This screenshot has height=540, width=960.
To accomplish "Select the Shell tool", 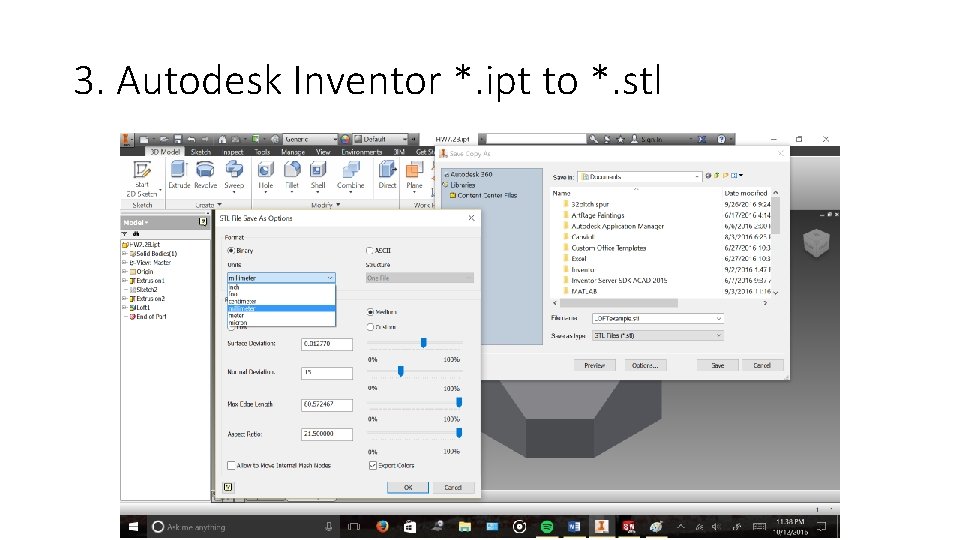I will tap(318, 176).
